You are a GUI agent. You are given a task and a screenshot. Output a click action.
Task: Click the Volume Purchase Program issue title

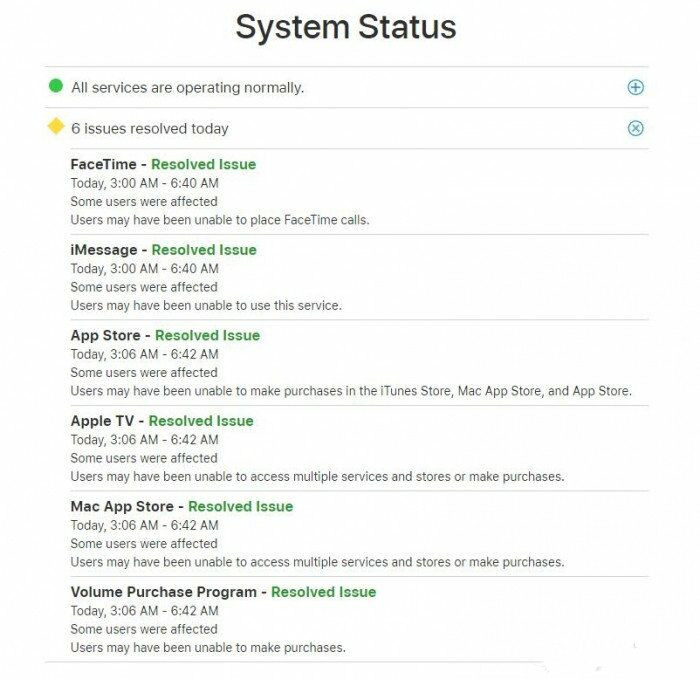click(x=164, y=592)
